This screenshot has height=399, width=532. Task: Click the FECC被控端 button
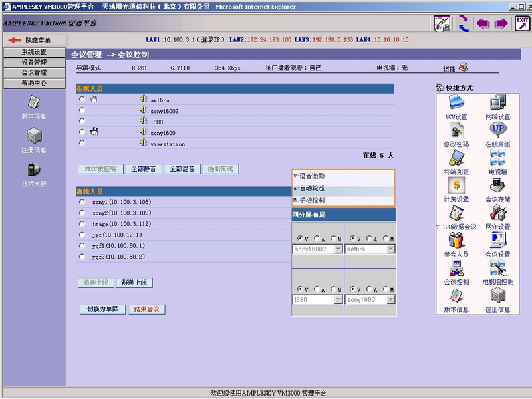tap(100, 169)
